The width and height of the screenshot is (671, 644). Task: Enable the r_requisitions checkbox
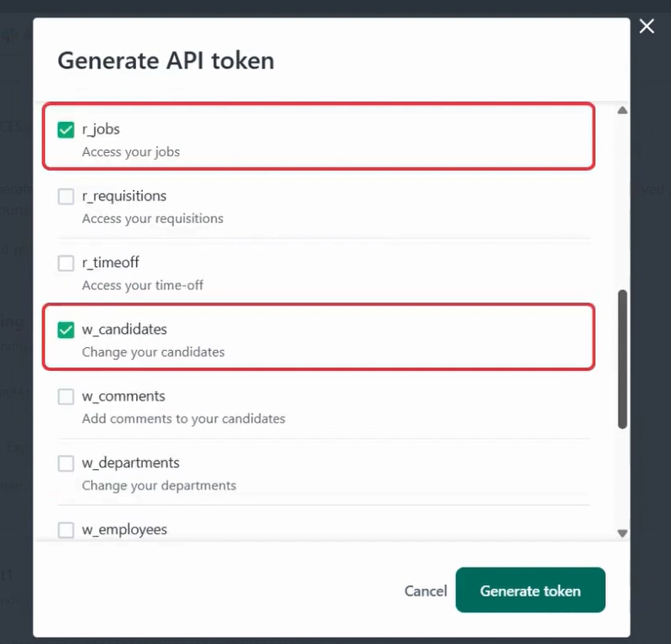coord(66,197)
